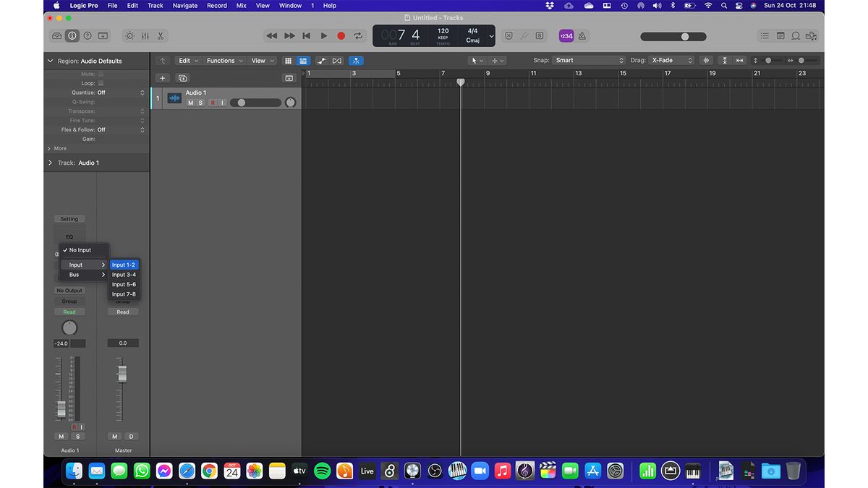Open the Smart Controls icon in toolbar
This screenshot has width=868, height=488.
(129, 35)
